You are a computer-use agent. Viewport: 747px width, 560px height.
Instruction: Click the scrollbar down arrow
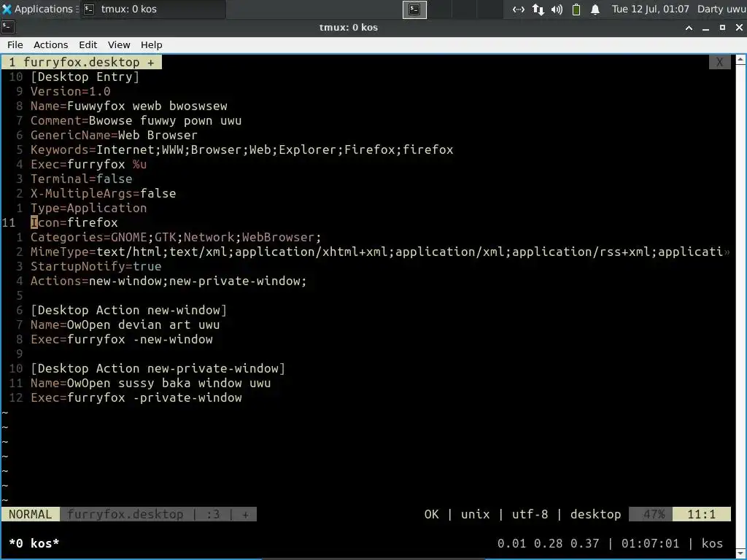[x=741, y=553]
